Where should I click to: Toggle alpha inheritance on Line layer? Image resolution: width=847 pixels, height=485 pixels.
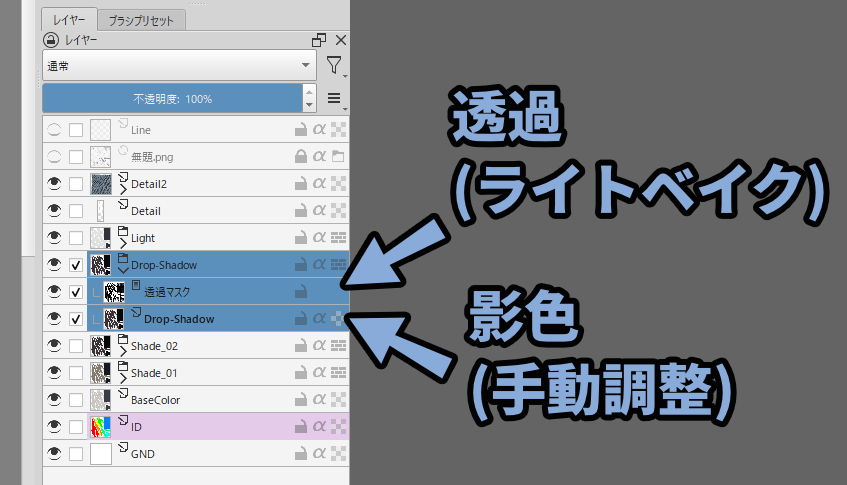[338, 130]
